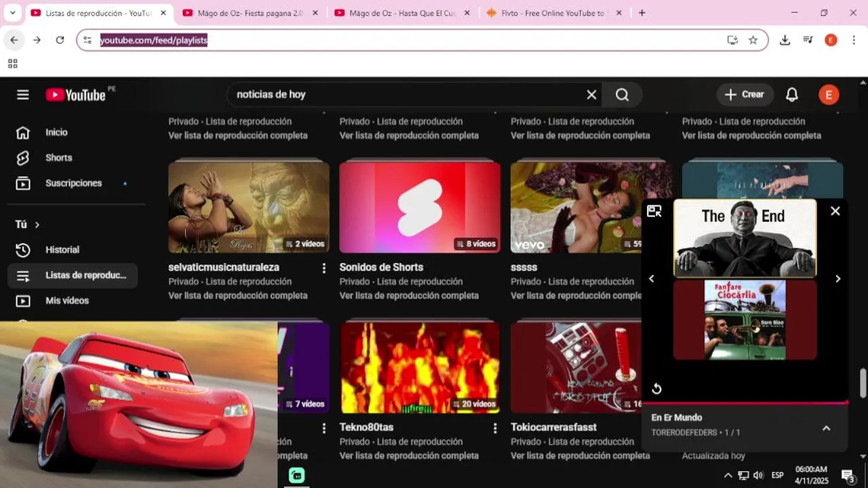The width and height of the screenshot is (868, 488).
Task: Click the Tokiocarrerasfasst playlist title
Action: coord(553,428)
